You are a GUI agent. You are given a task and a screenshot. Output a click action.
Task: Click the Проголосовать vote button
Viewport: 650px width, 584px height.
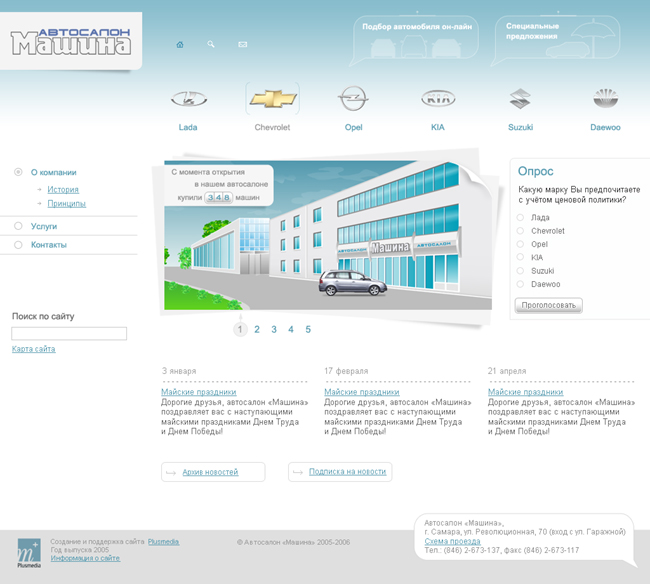[x=548, y=305]
